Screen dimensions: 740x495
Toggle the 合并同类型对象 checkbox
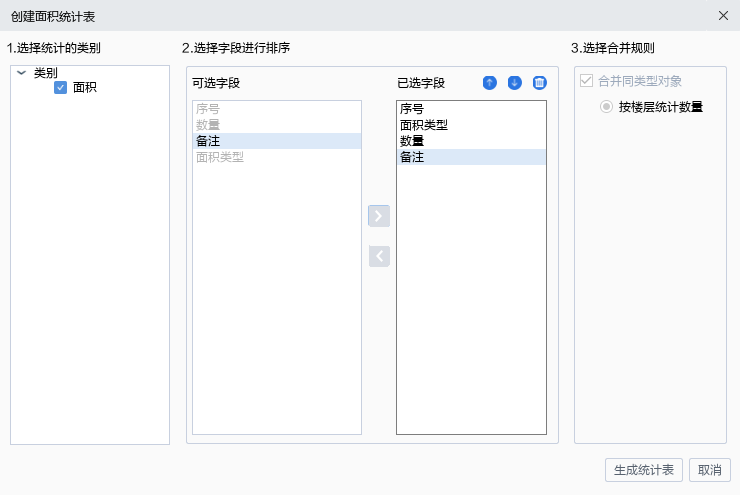coord(586,81)
